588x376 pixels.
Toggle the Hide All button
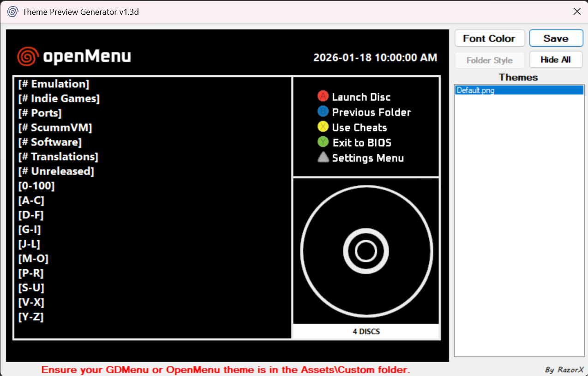pyautogui.click(x=556, y=60)
